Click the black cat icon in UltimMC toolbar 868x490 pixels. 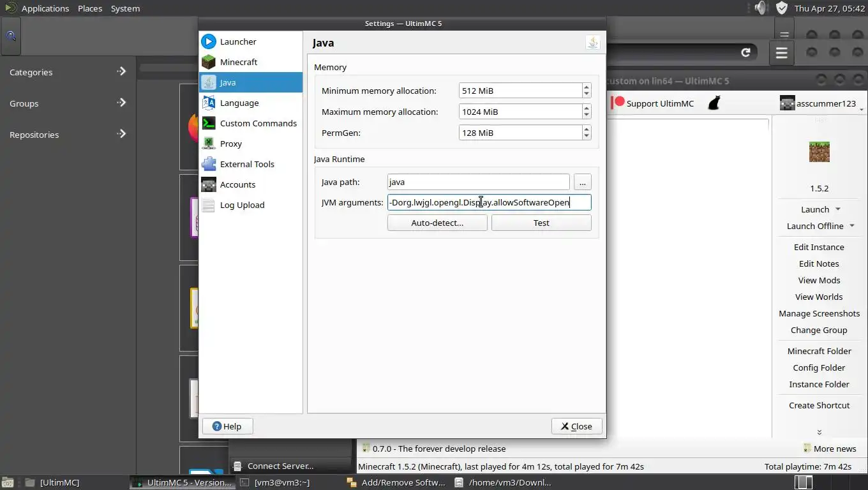tap(714, 103)
